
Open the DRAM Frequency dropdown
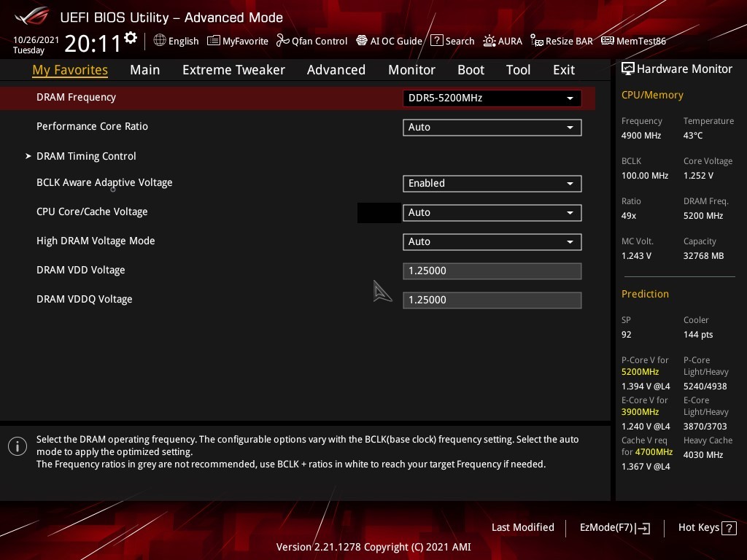click(x=492, y=98)
